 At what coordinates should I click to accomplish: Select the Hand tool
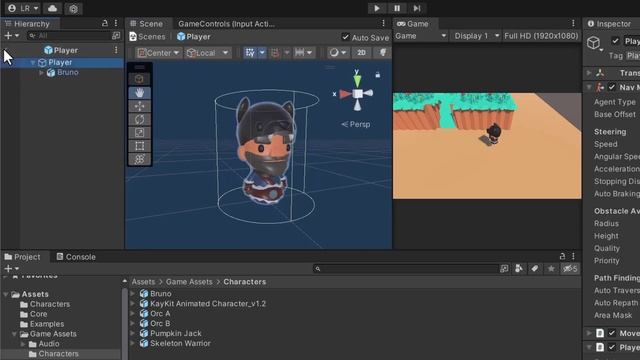pyautogui.click(x=139, y=93)
